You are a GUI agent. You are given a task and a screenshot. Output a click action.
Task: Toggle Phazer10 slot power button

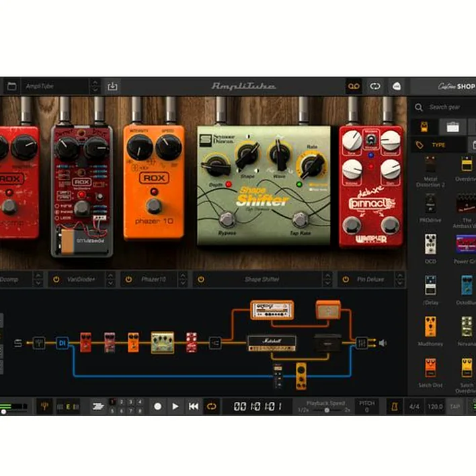click(x=128, y=279)
